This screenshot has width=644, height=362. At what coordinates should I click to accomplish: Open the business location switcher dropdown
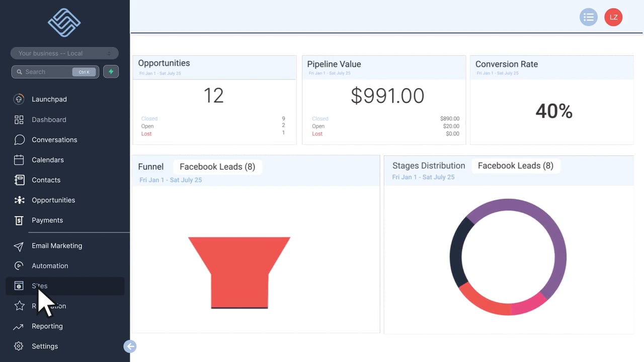64,53
